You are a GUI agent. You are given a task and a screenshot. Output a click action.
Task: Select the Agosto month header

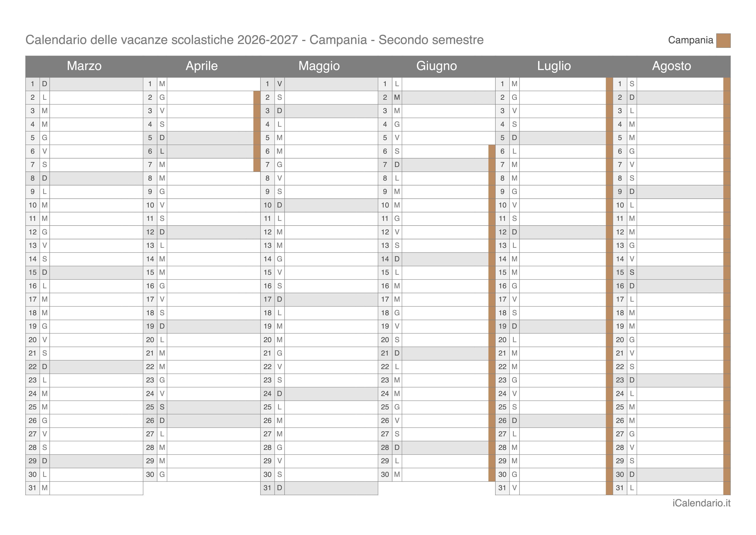[672, 66]
